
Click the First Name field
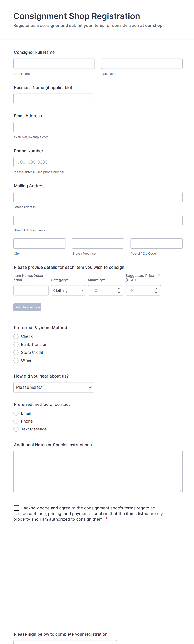[54, 64]
